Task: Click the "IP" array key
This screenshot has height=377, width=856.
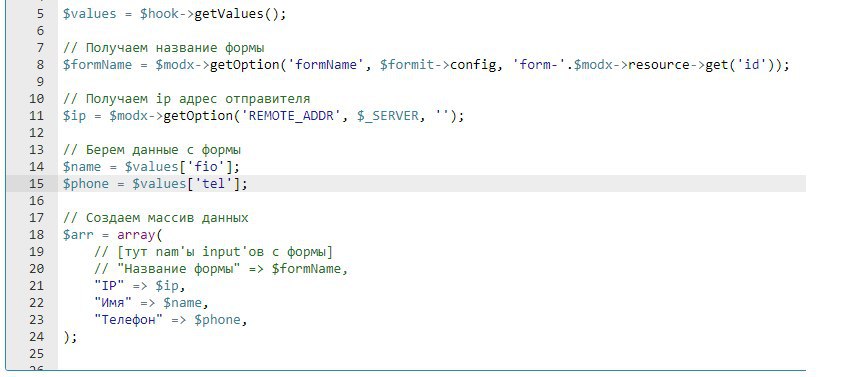Action: 109,286
